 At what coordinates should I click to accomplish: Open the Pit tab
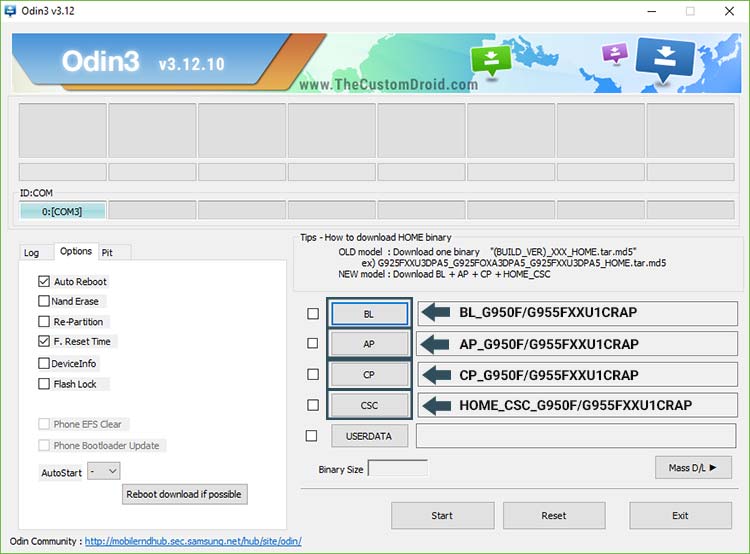[x=107, y=253]
